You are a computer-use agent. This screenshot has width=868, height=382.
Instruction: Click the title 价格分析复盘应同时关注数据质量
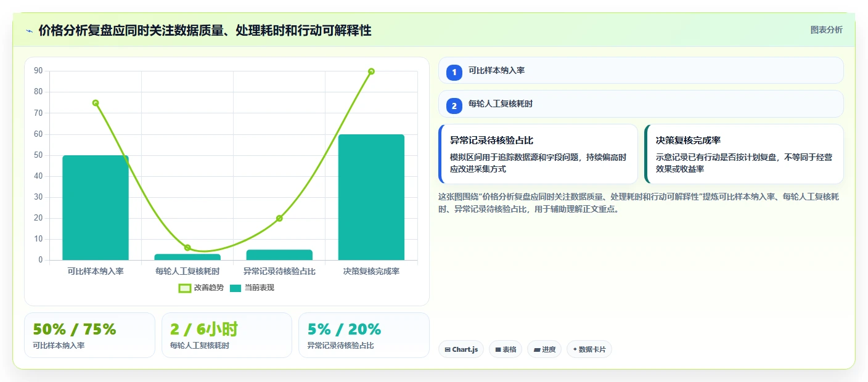(205, 31)
